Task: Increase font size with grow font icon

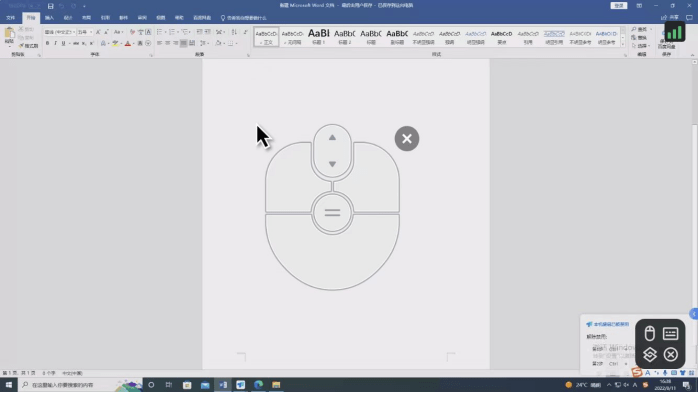Action: 98,32
